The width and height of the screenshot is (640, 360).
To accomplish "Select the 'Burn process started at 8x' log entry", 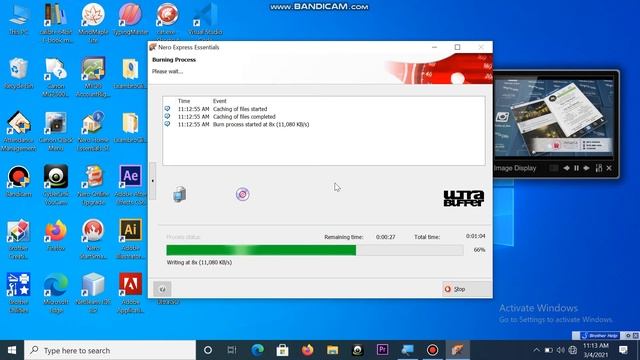I will point(261,124).
